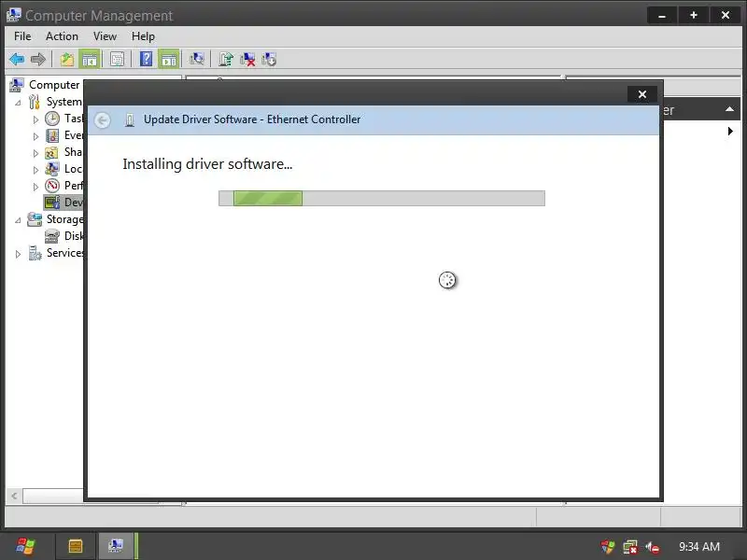Open the Action menu
Screen dimensions: 747x560
[62, 36]
